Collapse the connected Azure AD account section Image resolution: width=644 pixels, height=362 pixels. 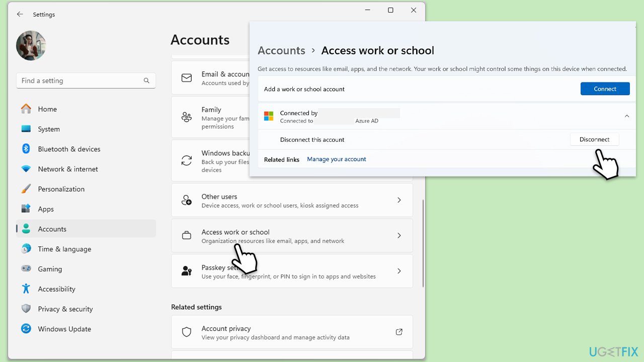(627, 116)
